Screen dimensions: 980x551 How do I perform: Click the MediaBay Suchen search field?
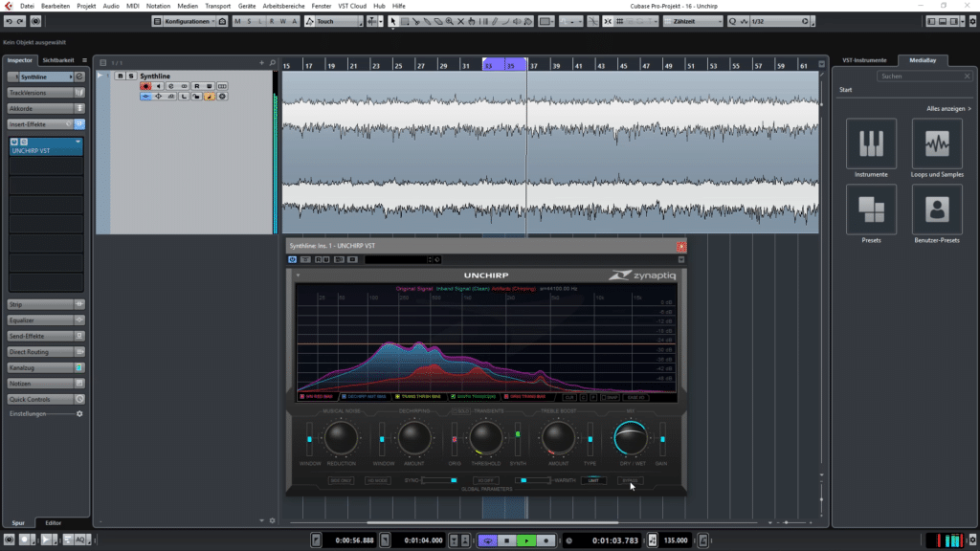924,77
